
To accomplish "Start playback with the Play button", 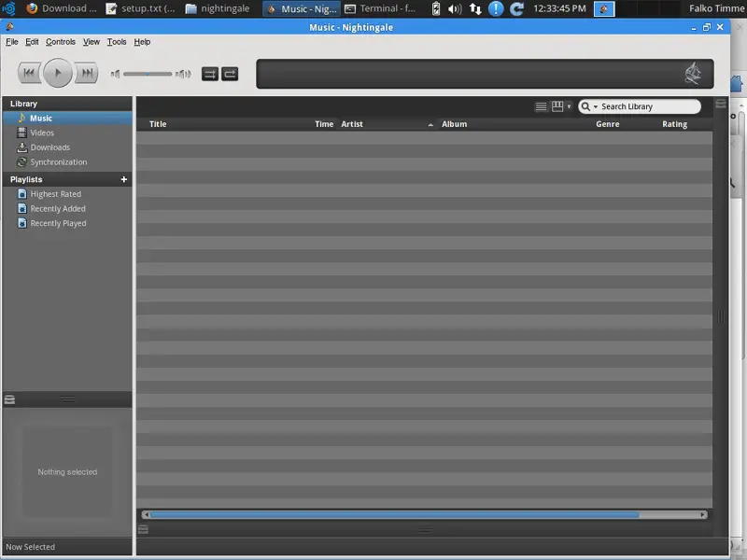I will (58, 73).
